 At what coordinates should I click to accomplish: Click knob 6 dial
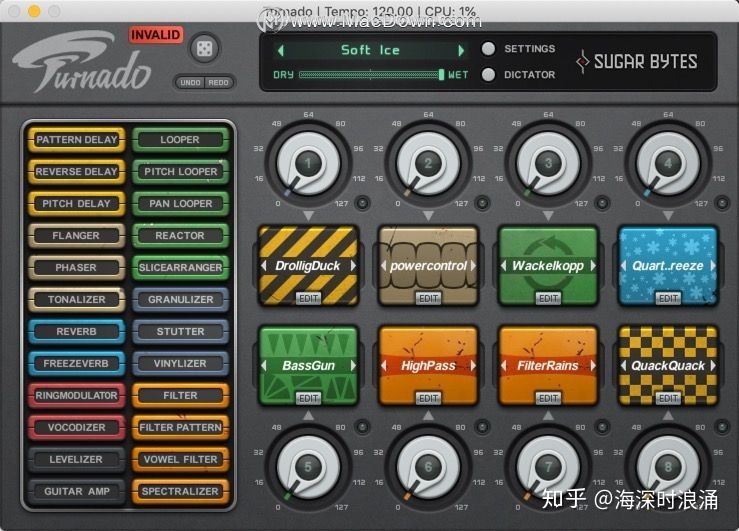tap(428, 467)
